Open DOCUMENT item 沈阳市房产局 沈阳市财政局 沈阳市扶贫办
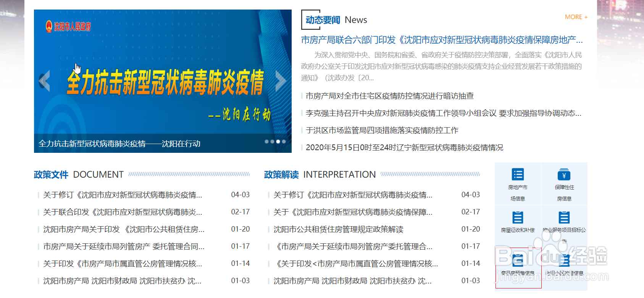The width and height of the screenshot is (644, 298). [122, 281]
